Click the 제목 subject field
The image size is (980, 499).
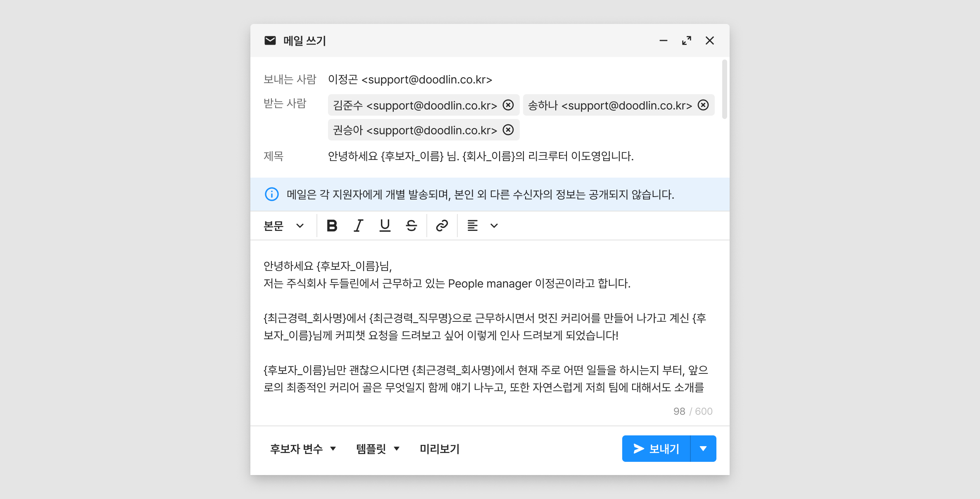(x=480, y=156)
